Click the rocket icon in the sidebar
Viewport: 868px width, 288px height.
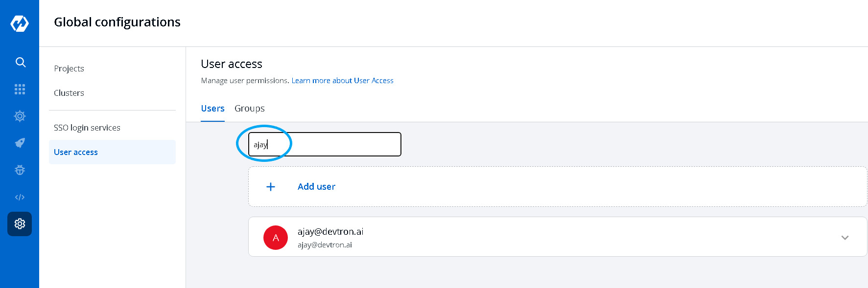click(x=20, y=143)
